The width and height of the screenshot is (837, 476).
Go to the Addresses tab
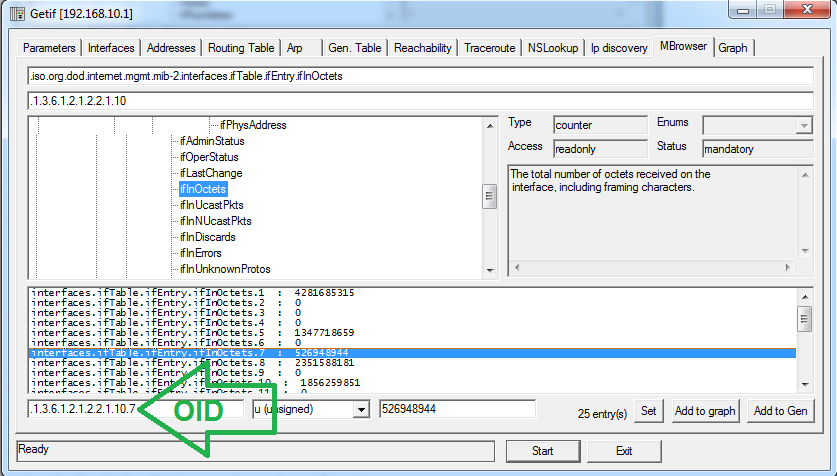coord(171,48)
